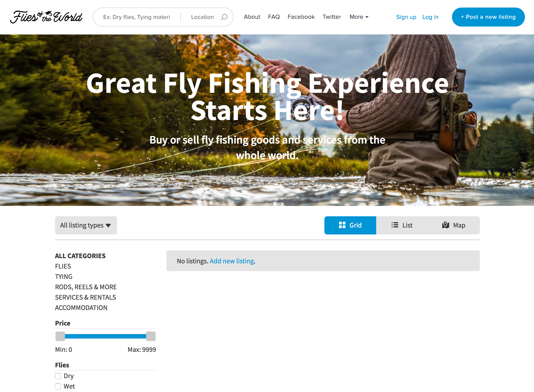Open the FAQ menu item

274,17
